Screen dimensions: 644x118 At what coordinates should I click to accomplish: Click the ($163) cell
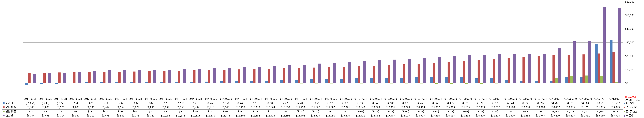click(x=361, y=112)
